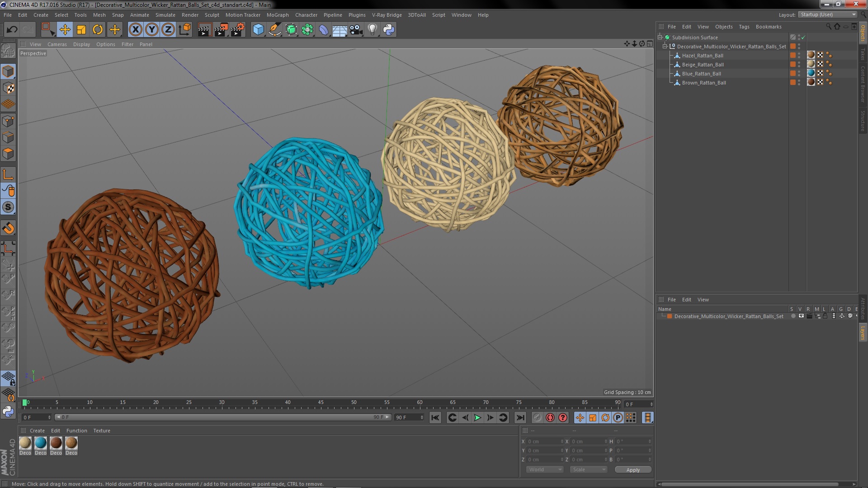Toggle visibility dots of Brown_Rattan_Ball

click(x=799, y=83)
